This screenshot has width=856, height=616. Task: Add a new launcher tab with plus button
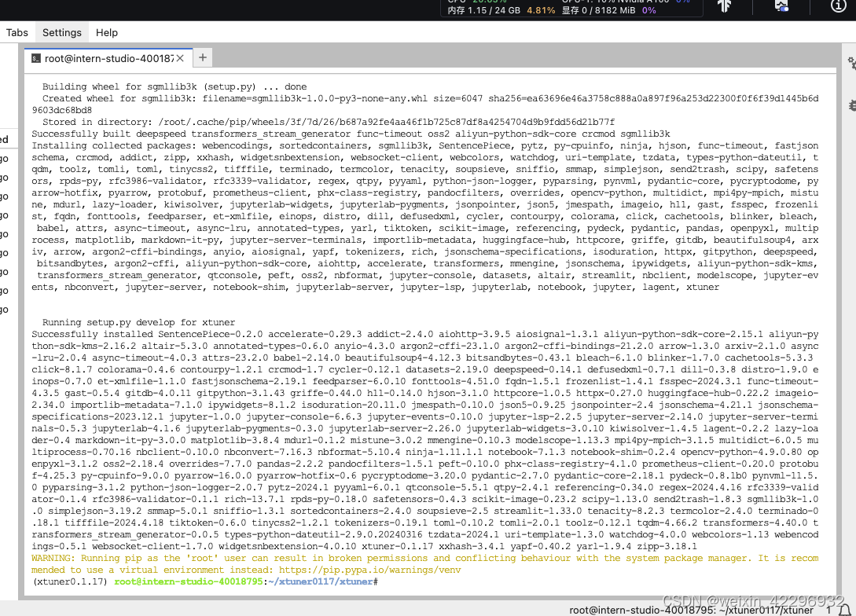click(203, 57)
